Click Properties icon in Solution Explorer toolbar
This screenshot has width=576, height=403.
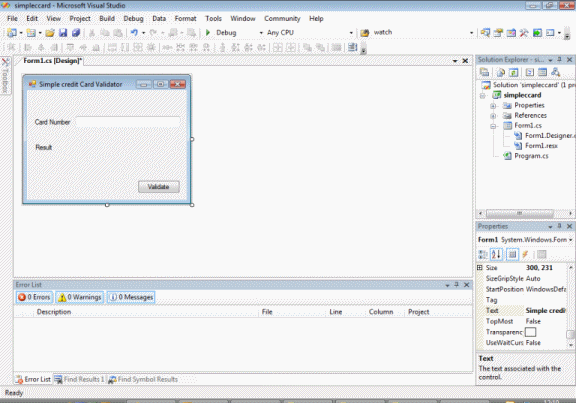(484, 72)
